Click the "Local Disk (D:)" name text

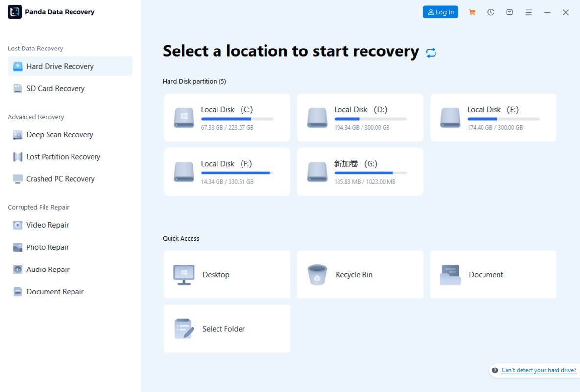[x=360, y=110]
